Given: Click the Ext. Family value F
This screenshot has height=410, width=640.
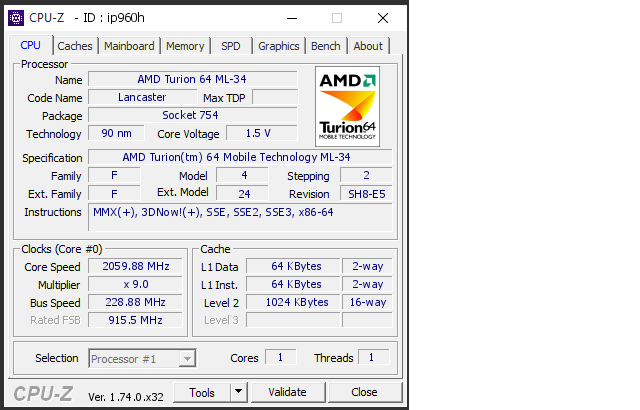Looking at the screenshot, I should [114, 193].
